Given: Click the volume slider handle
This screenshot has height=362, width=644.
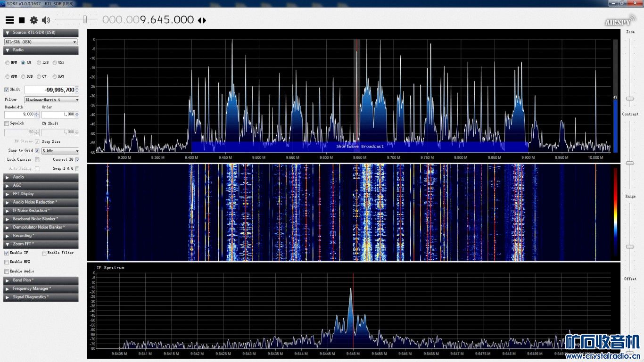Looking at the screenshot, I should tap(85, 19).
